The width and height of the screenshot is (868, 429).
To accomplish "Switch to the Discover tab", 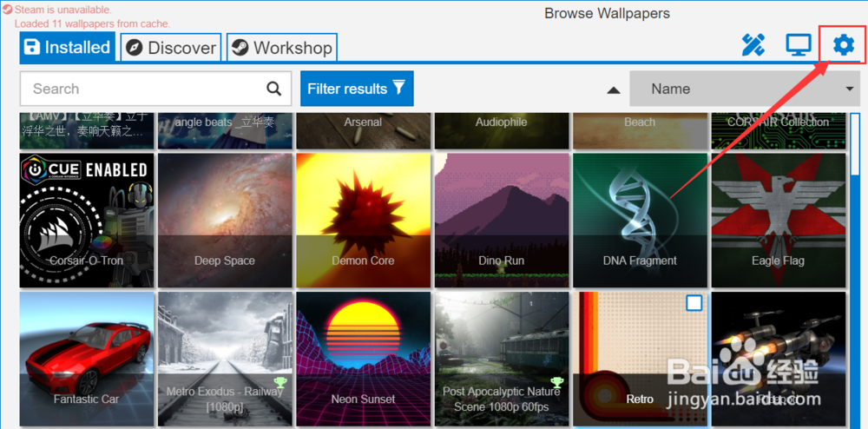I will (x=171, y=48).
